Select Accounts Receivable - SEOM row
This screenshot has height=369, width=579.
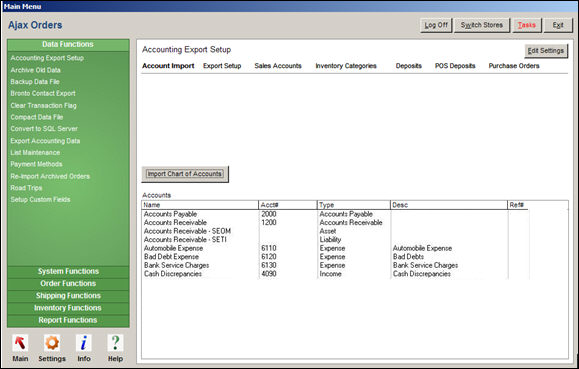pyautogui.click(x=187, y=231)
